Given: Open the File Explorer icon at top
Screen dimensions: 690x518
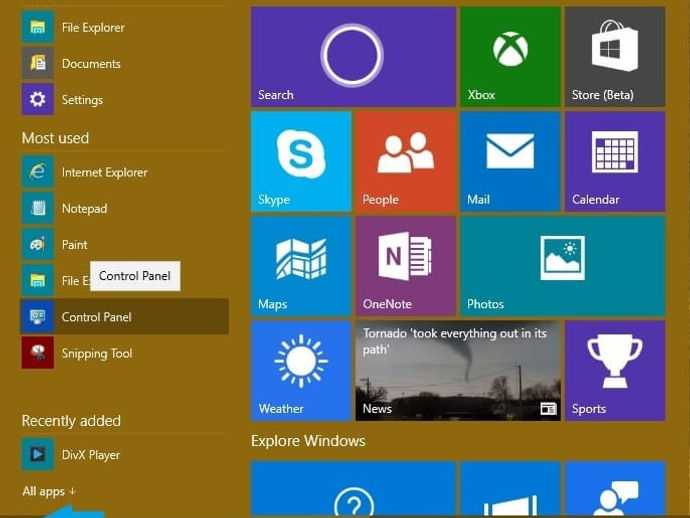Looking at the screenshot, I should 38,27.
